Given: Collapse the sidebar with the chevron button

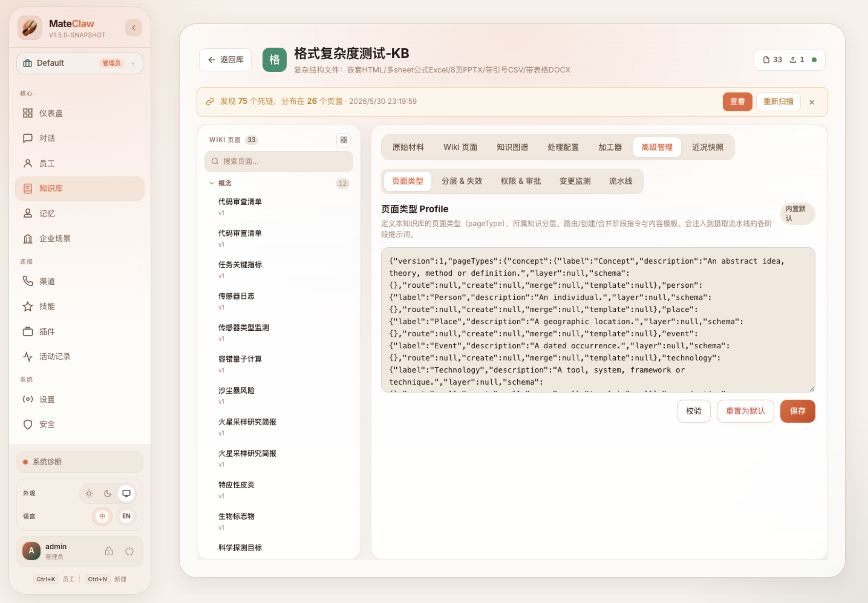Looking at the screenshot, I should [133, 28].
